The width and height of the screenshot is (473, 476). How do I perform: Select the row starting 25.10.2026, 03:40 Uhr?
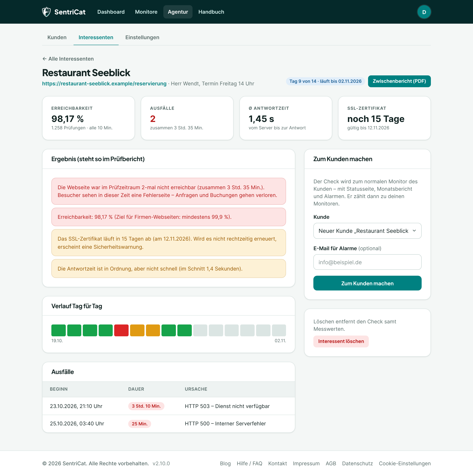(x=169, y=424)
